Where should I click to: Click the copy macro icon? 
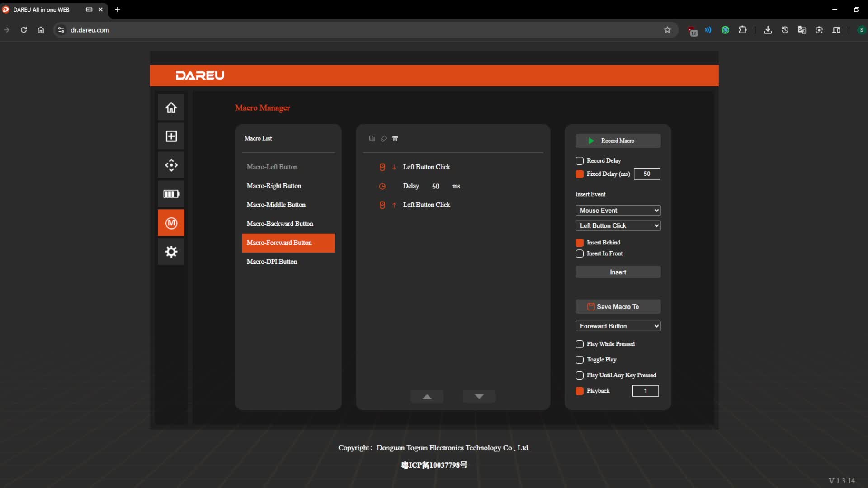coord(372,139)
